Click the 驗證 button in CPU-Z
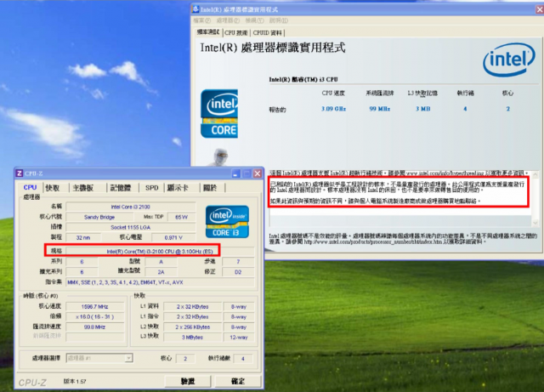Screen dimensions: 544x392 tap(188, 381)
